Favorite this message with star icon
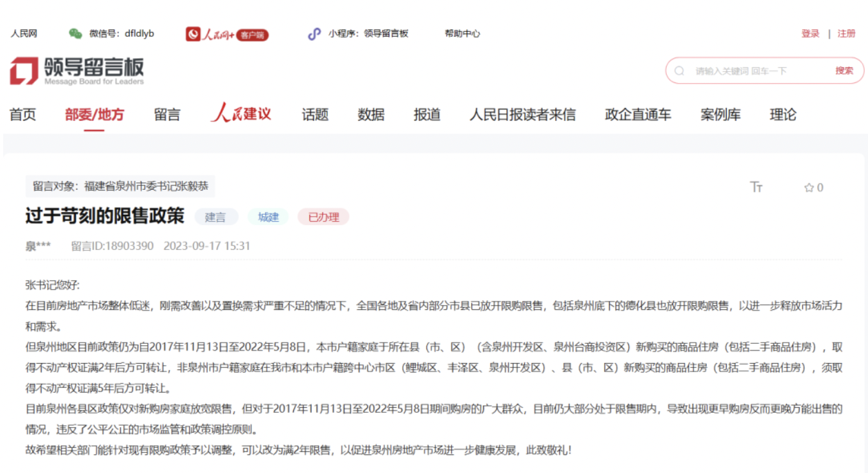 pyautogui.click(x=809, y=188)
